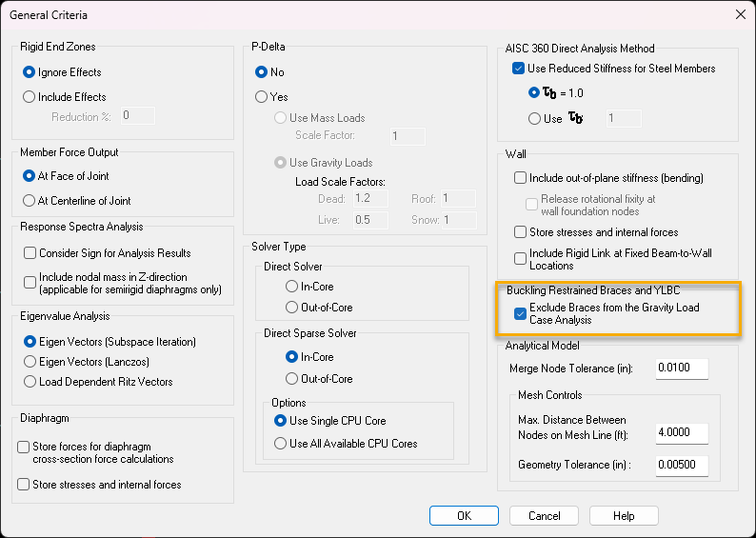Edit Max. Distance Between Nodes field
756x538 pixels.
point(682,432)
